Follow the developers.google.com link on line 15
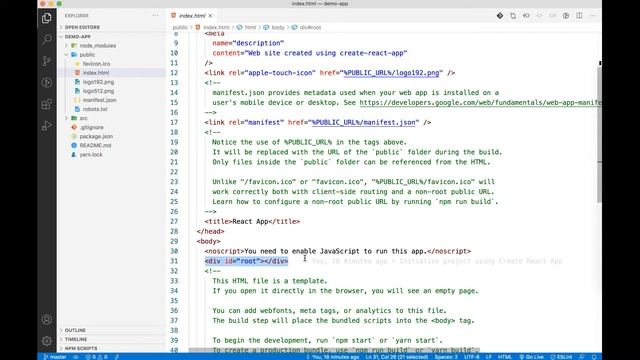 pos(480,102)
